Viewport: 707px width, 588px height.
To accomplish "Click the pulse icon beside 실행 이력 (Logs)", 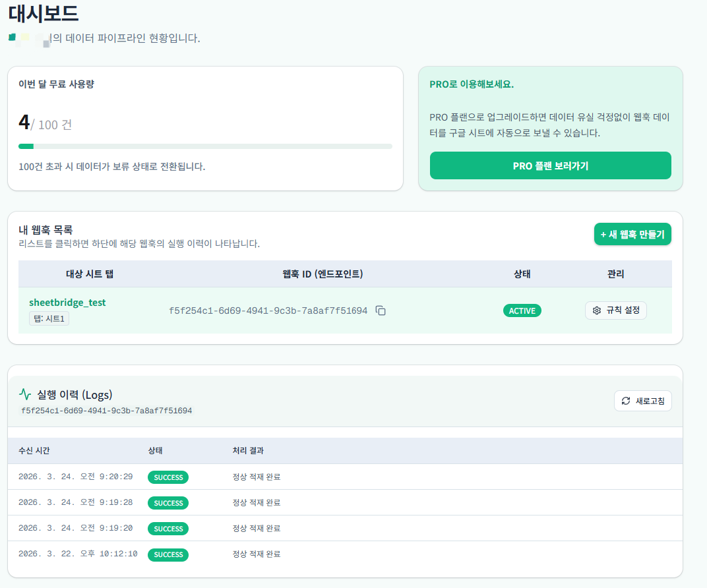I will (x=24, y=393).
